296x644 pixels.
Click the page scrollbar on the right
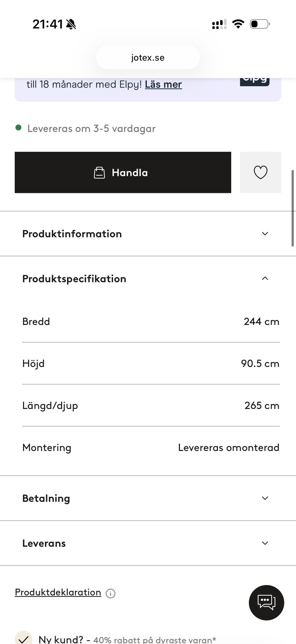293,208
